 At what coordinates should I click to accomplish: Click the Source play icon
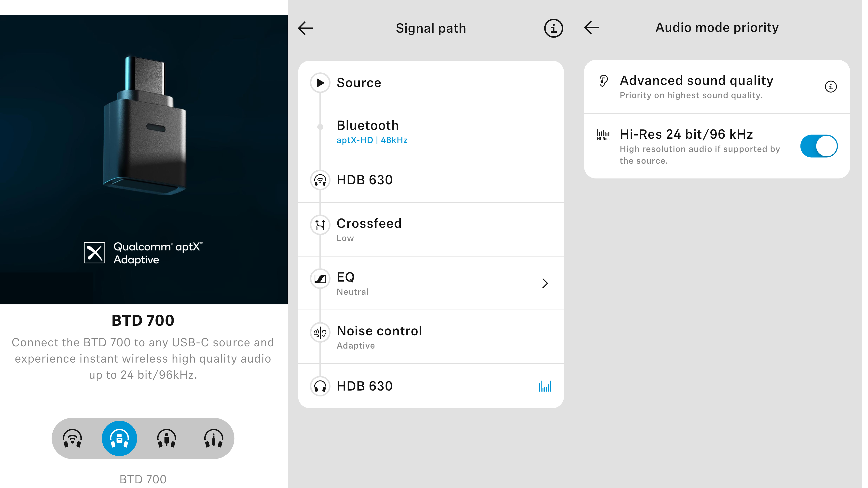click(320, 83)
